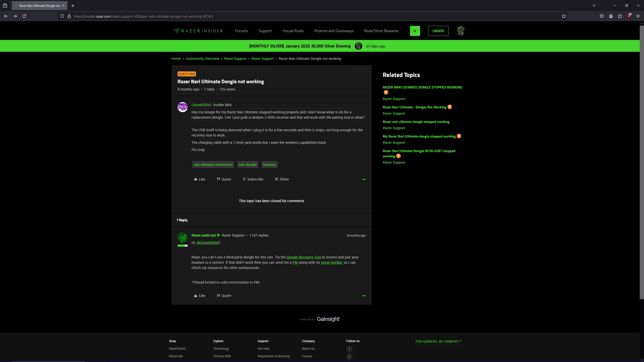Open the Facebook icon in footer

coord(349,349)
